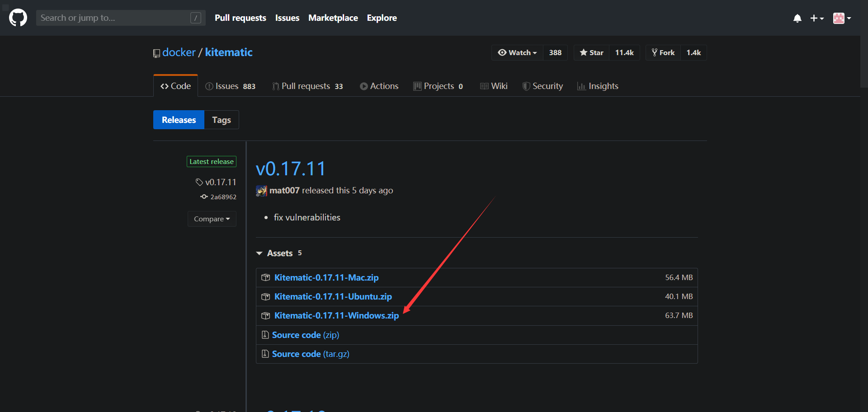The height and width of the screenshot is (412, 868).
Task: Open commit 2a68962
Action: pyautogui.click(x=218, y=197)
